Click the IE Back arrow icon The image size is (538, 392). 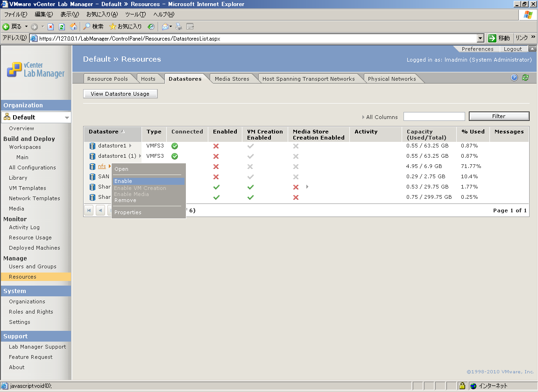pos(6,27)
